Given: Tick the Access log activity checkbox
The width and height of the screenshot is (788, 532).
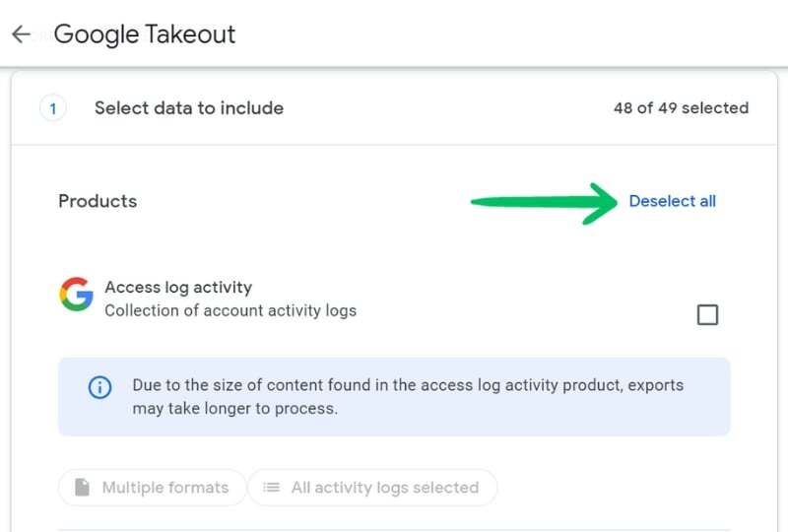Looking at the screenshot, I should click(x=707, y=315).
